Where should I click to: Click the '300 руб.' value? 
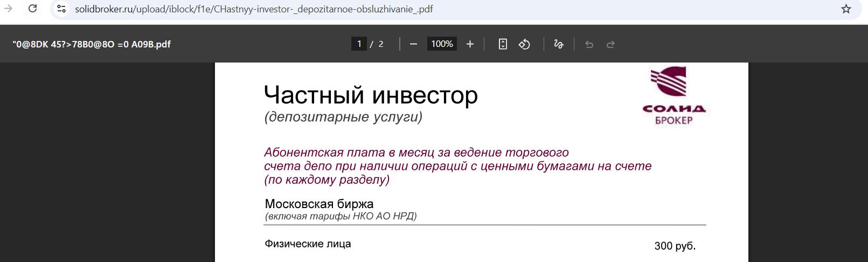pos(675,246)
